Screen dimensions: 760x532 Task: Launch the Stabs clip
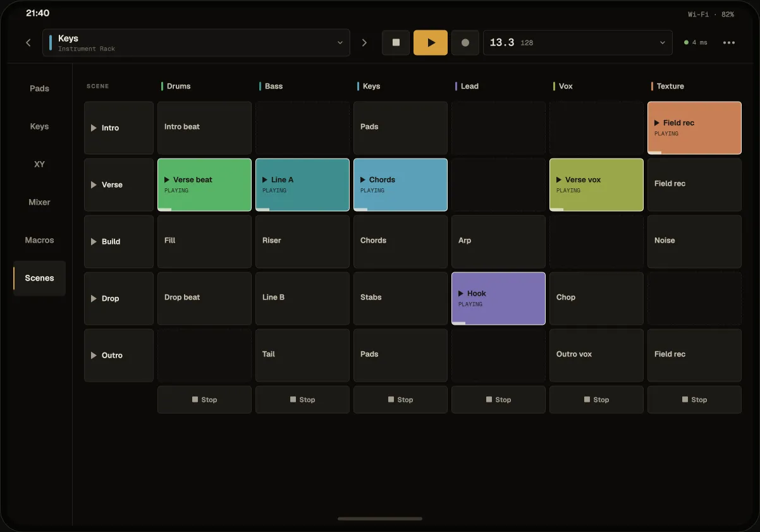point(400,298)
